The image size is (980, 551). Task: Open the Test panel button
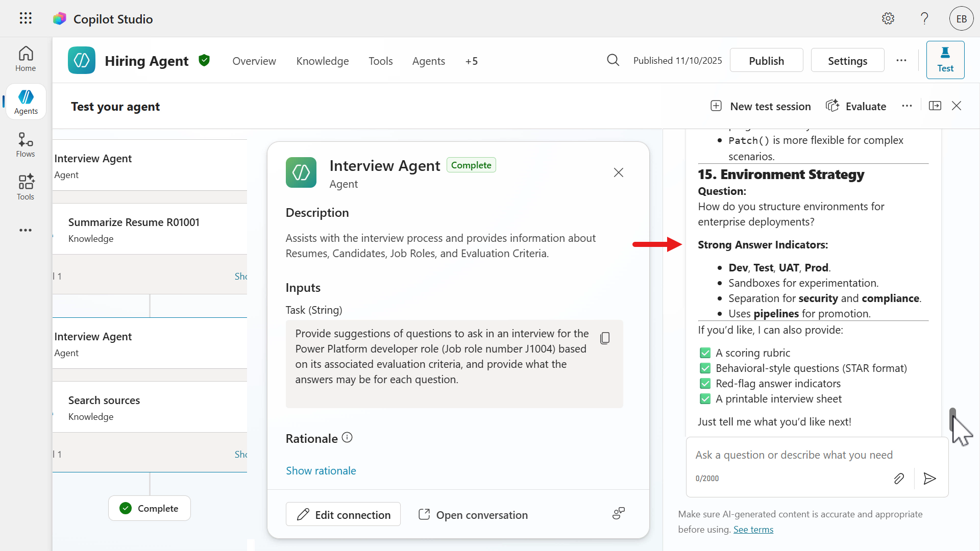pos(945,60)
